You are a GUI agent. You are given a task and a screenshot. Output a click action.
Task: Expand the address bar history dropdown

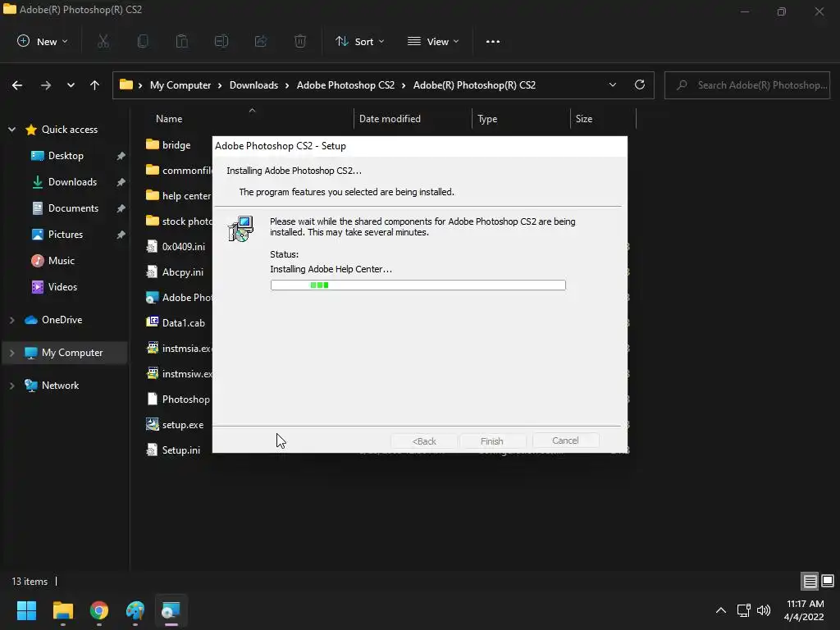(613, 84)
